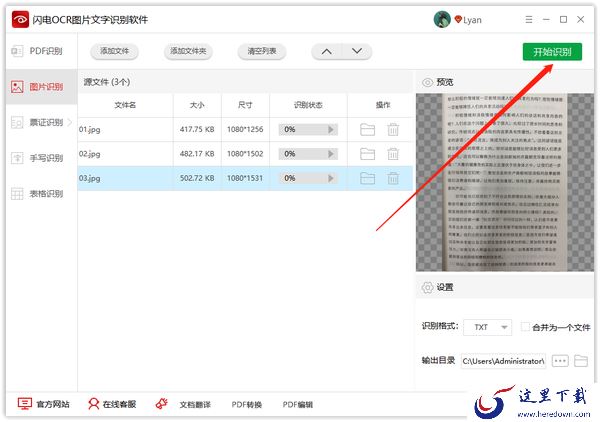Expand the 票证识别 submenu arrow
Viewport: 600px width, 422px height.
coord(70,122)
